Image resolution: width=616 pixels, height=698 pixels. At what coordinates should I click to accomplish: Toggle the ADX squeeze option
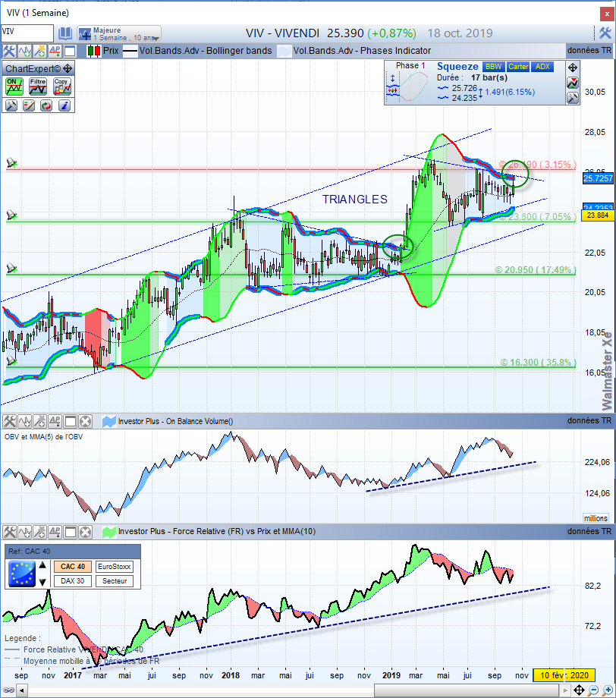coord(542,67)
